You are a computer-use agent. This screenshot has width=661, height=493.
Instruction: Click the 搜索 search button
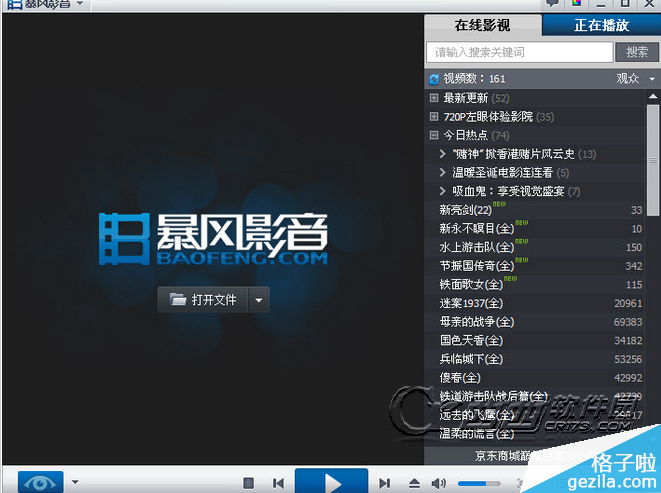[637, 52]
